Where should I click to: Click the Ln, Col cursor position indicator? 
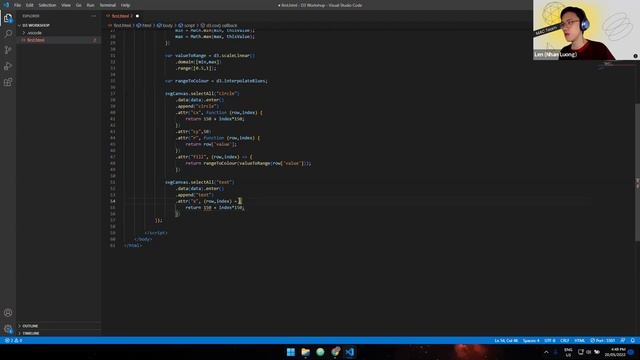[x=506, y=340]
